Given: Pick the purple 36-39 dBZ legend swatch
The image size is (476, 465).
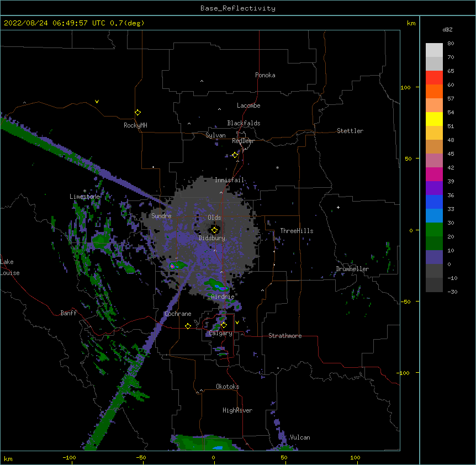Looking at the screenshot, I should click(x=434, y=188).
